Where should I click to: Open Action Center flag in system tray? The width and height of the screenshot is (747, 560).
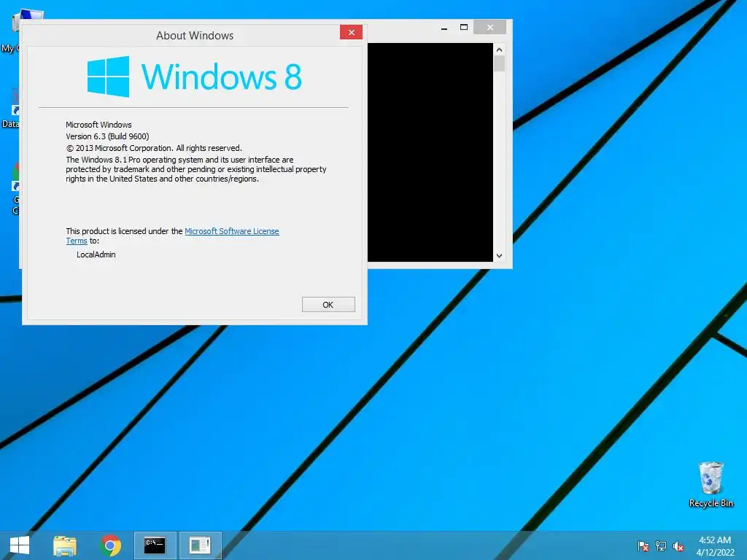[643, 545]
